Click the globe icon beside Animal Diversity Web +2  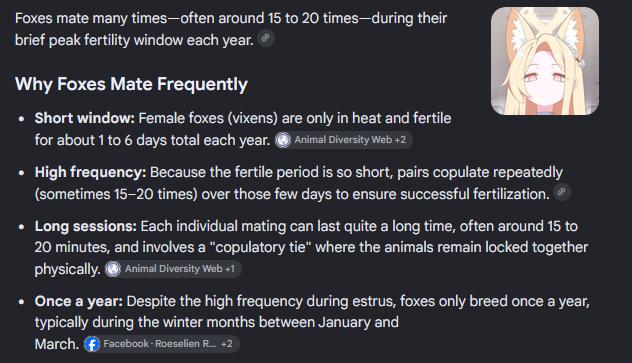283,140
